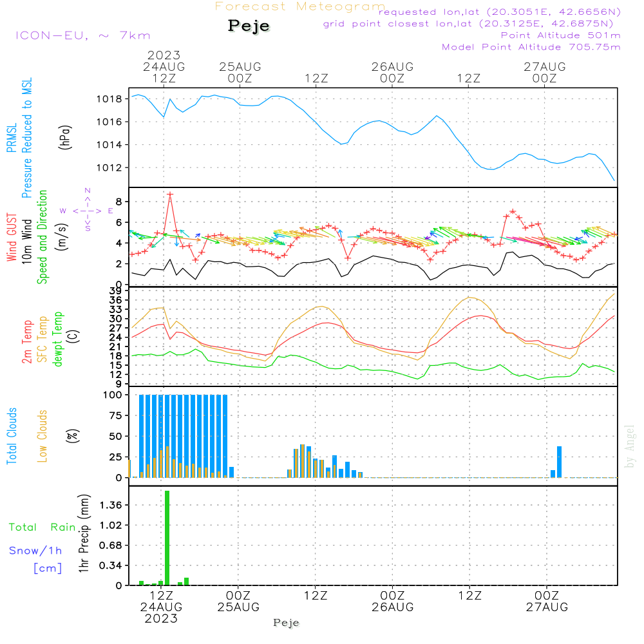Click the 27AUG 00Z label on bottom axis
Screen dimensions: 644x644
coord(546,601)
